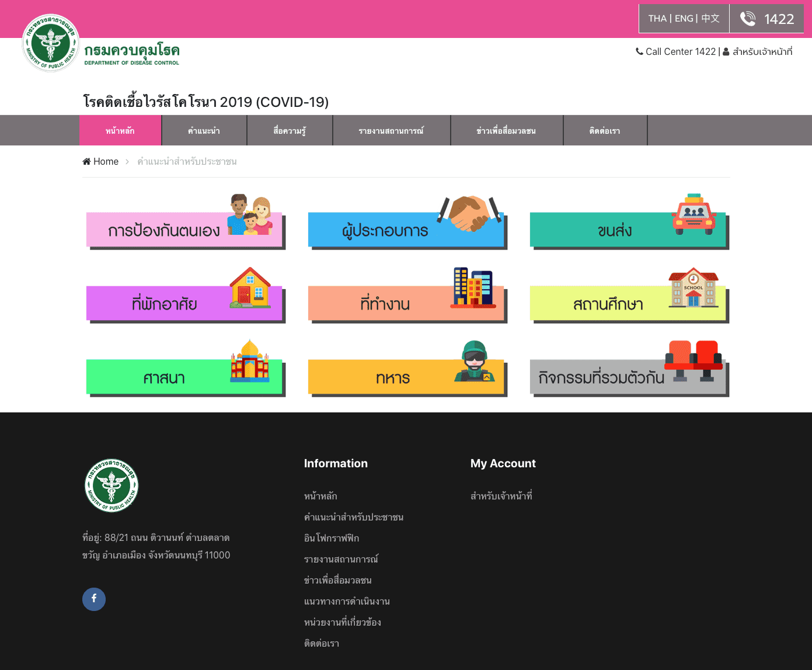The height and width of the screenshot is (670, 812).
Task: Open the รายงานสถานการณ์ menu item
Action: coord(391,130)
